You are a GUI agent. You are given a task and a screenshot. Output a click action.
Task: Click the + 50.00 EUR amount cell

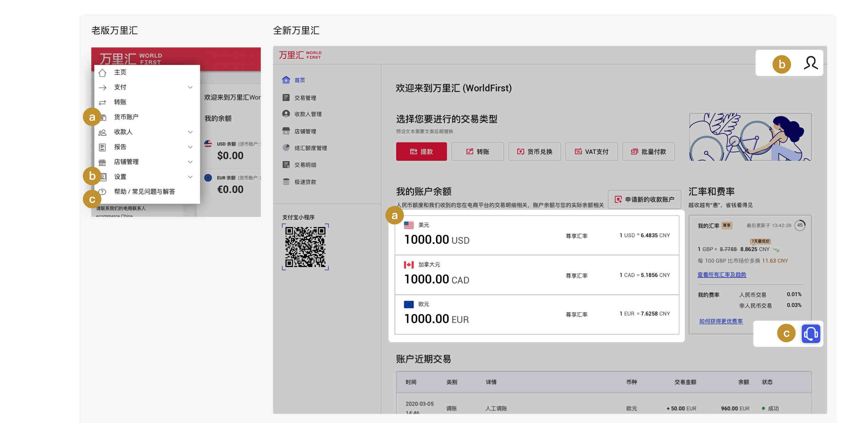pyautogui.click(x=681, y=409)
